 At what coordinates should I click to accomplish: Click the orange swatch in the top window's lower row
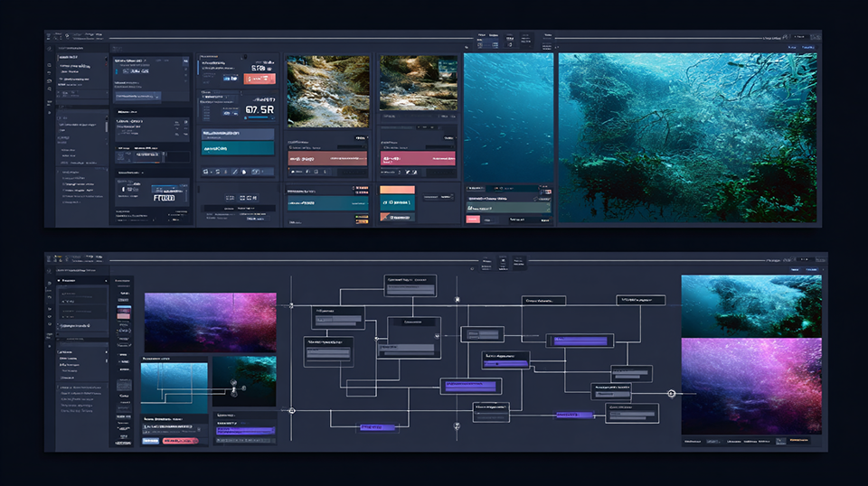tap(396, 191)
